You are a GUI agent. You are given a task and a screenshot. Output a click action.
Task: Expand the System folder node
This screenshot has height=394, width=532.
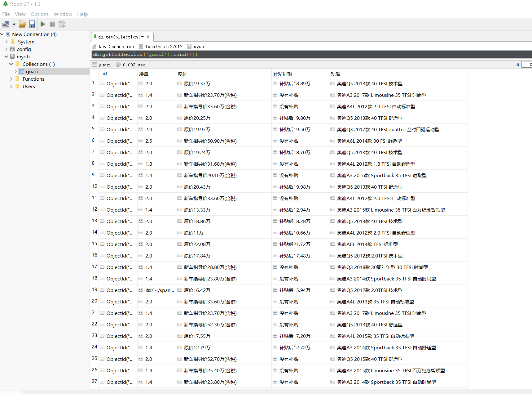7,42
